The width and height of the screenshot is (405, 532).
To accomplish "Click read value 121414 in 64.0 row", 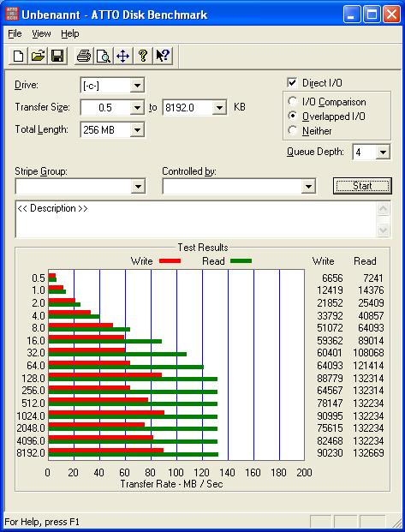I will click(368, 366).
